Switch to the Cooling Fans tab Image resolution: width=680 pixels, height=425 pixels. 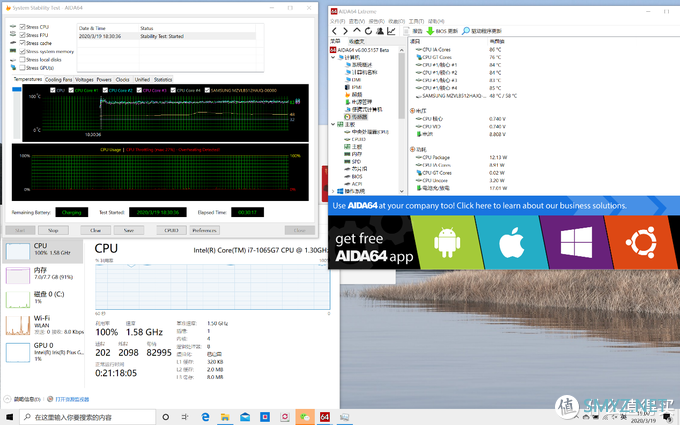59,80
